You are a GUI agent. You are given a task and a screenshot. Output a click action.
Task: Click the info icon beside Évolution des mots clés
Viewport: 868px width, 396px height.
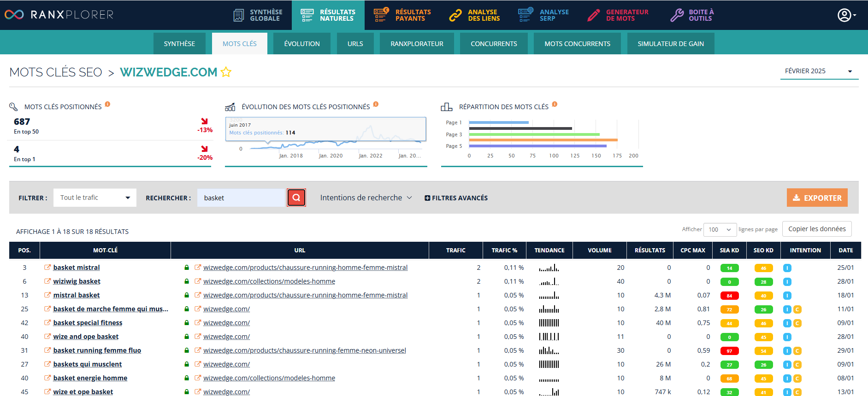click(376, 104)
